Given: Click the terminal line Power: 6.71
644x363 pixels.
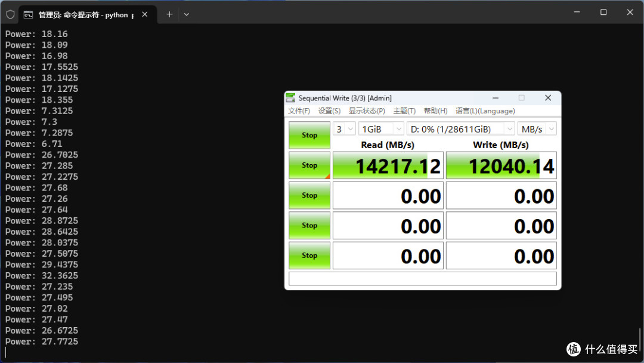Looking at the screenshot, I should tap(33, 144).
